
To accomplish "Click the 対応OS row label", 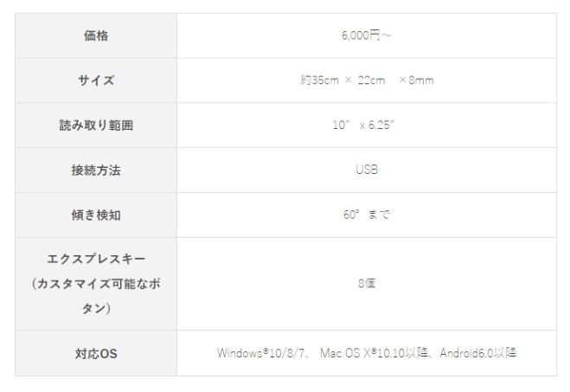I will 96,353.
